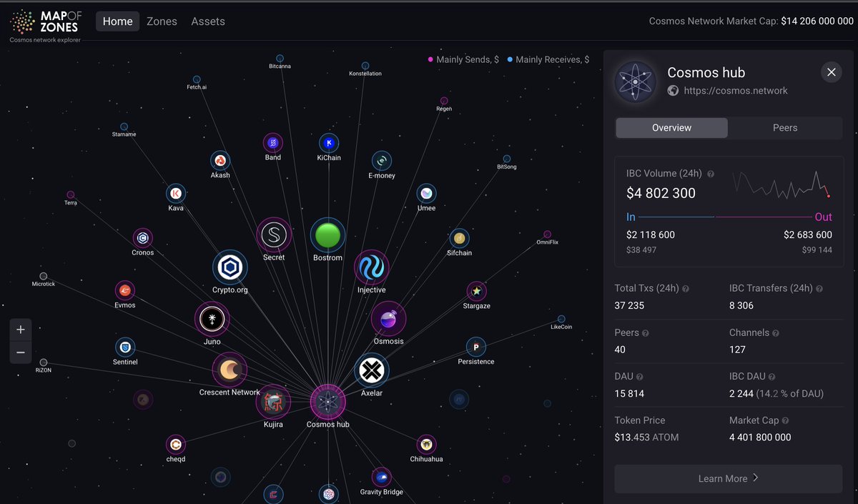Switch to the Peers panel tab

pyautogui.click(x=785, y=128)
